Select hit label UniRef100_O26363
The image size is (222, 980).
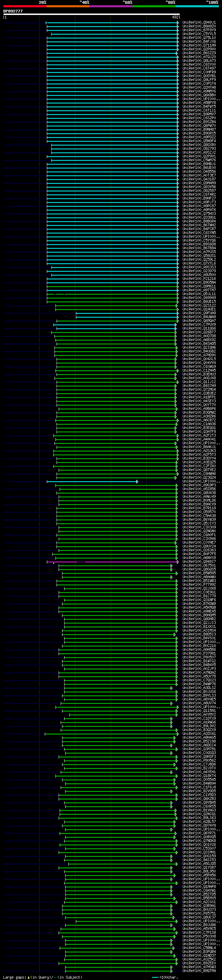(x=199, y=550)
